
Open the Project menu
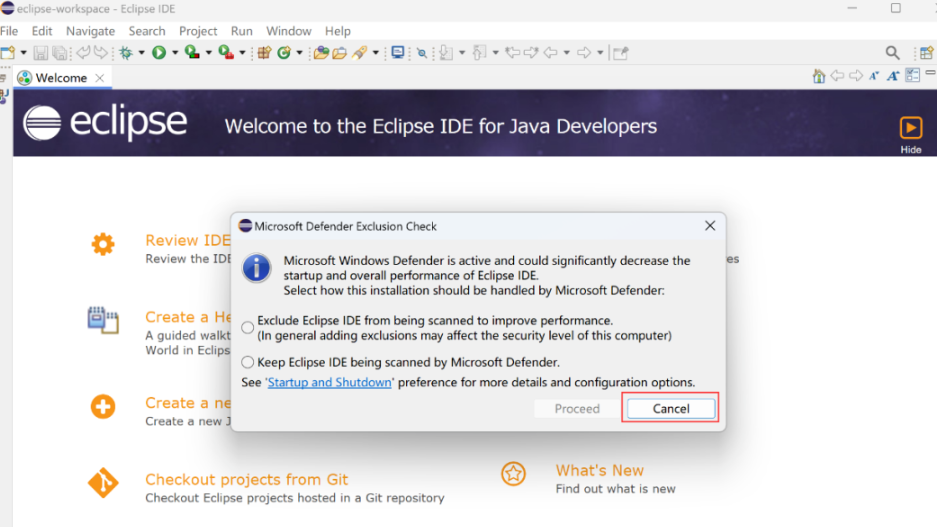coord(198,31)
